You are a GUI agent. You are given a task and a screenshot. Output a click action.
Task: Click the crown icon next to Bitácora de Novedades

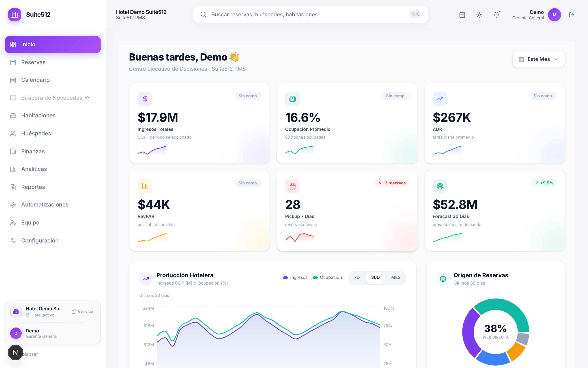click(87, 98)
